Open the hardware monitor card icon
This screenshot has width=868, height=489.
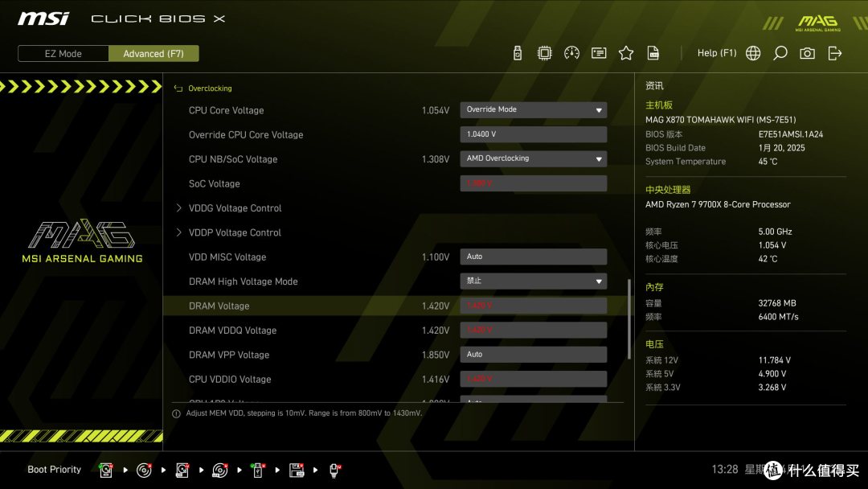tap(599, 53)
